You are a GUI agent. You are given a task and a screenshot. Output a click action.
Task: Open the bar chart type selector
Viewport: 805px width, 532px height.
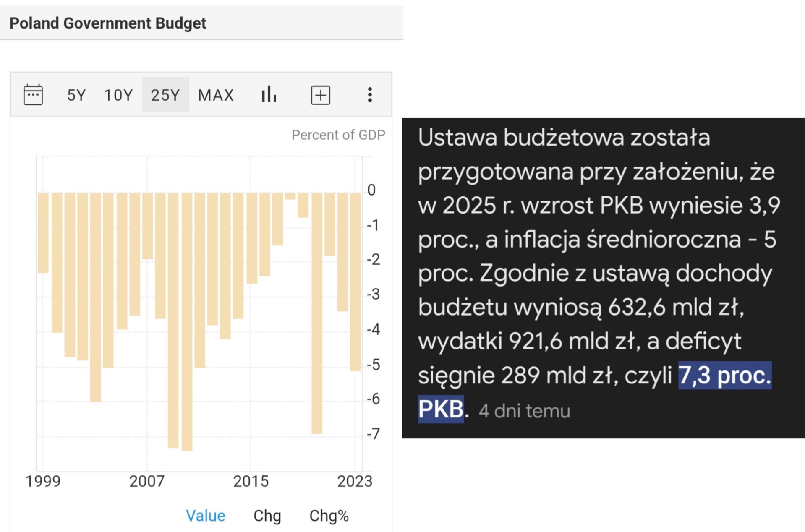(x=269, y=94)
